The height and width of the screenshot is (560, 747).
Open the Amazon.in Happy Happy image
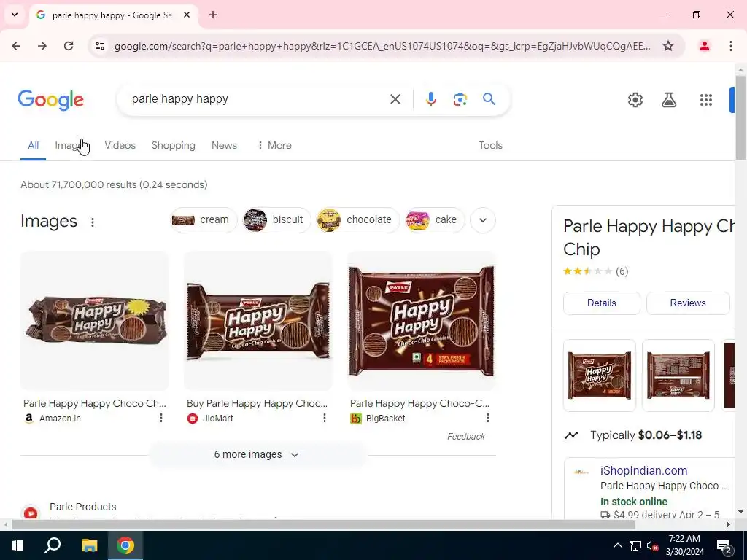[95, 321]
